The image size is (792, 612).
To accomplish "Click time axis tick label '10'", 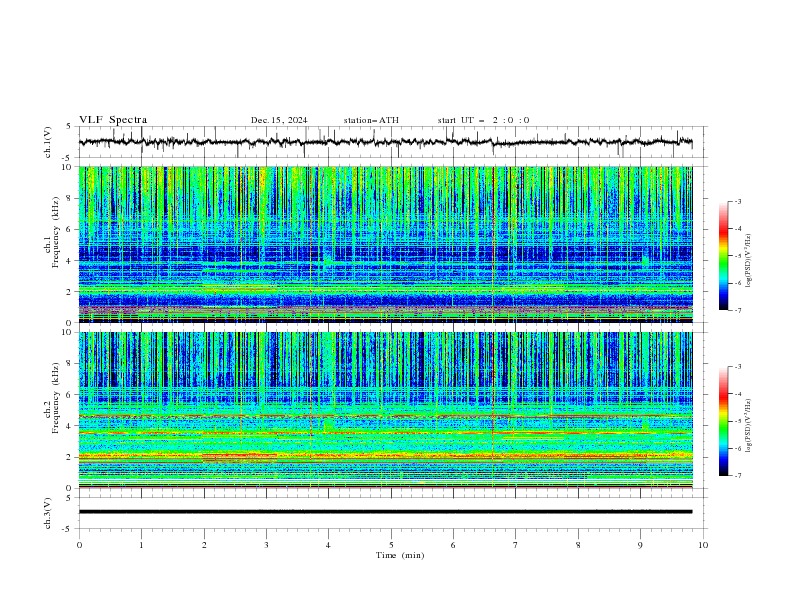I will coord(703,545).
